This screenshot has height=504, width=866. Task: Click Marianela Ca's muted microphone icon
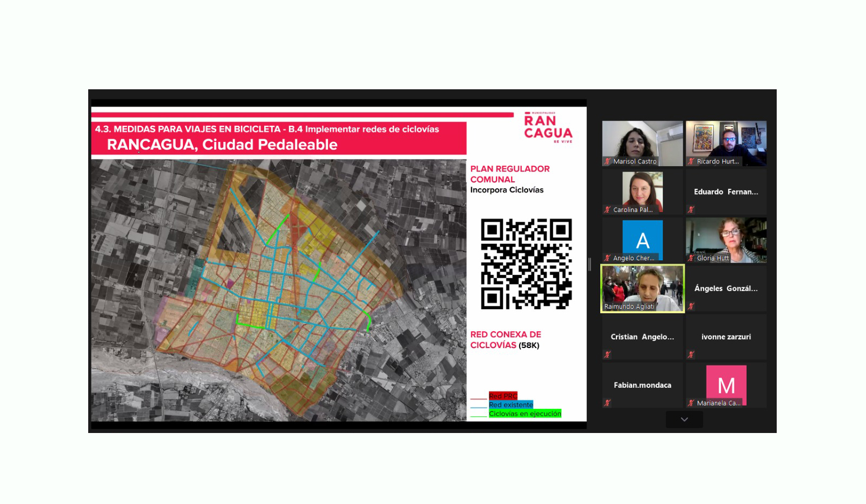691,403
